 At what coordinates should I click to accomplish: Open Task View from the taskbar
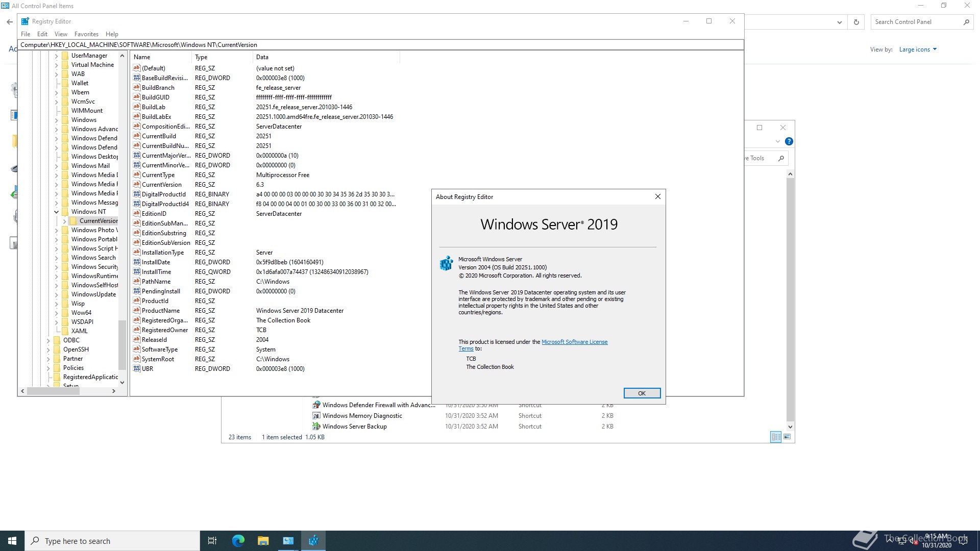[x=212, y=541]
